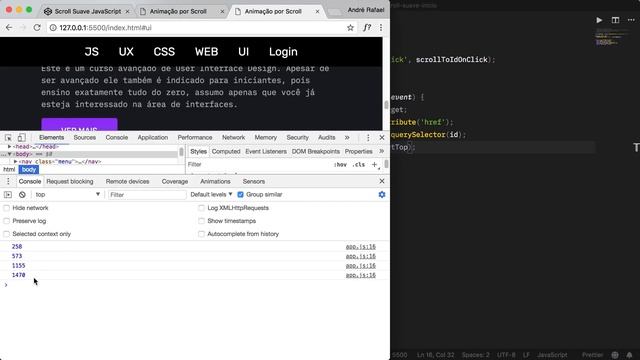Click the browser back arrow
The image size is (640, 360).
pos(9,28)
